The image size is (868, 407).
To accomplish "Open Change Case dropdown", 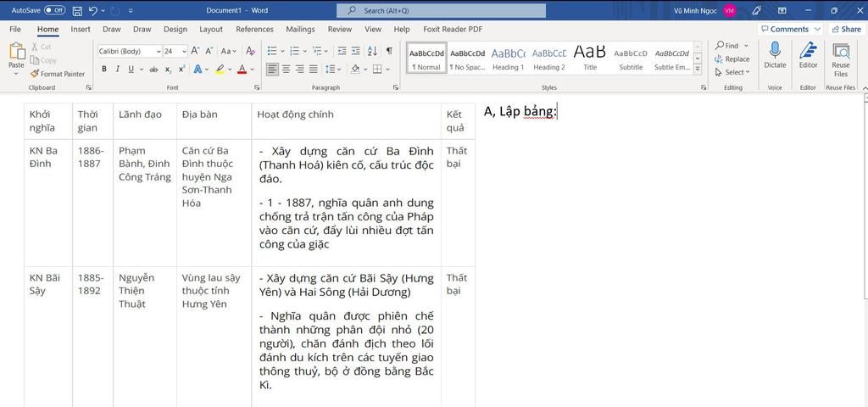I will point(229,51).
